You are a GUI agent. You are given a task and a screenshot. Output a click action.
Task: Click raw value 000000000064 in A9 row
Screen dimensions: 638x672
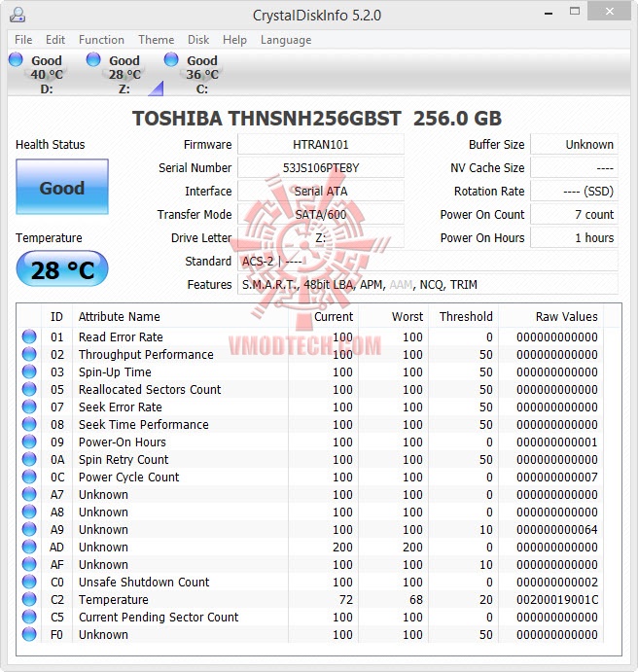pyautogui.click(x=557, y=529)
